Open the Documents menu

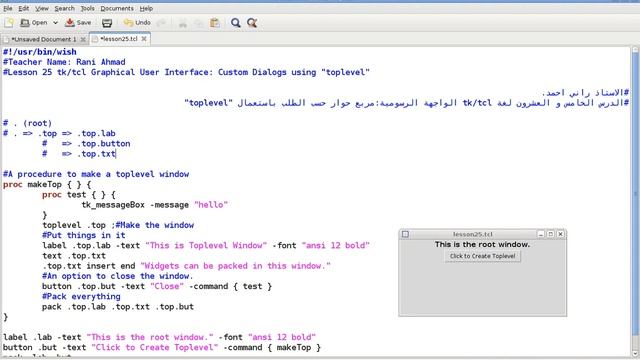(117, 8)
